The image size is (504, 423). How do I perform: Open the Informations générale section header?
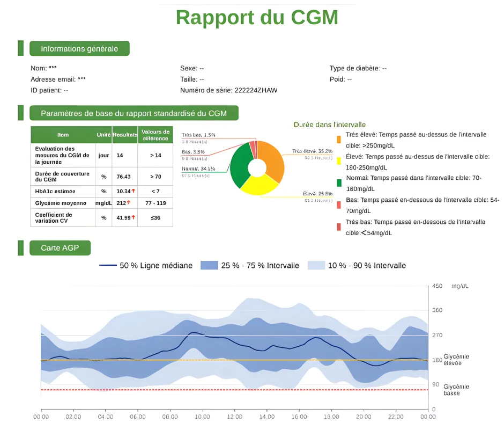(x=79, y=49)
